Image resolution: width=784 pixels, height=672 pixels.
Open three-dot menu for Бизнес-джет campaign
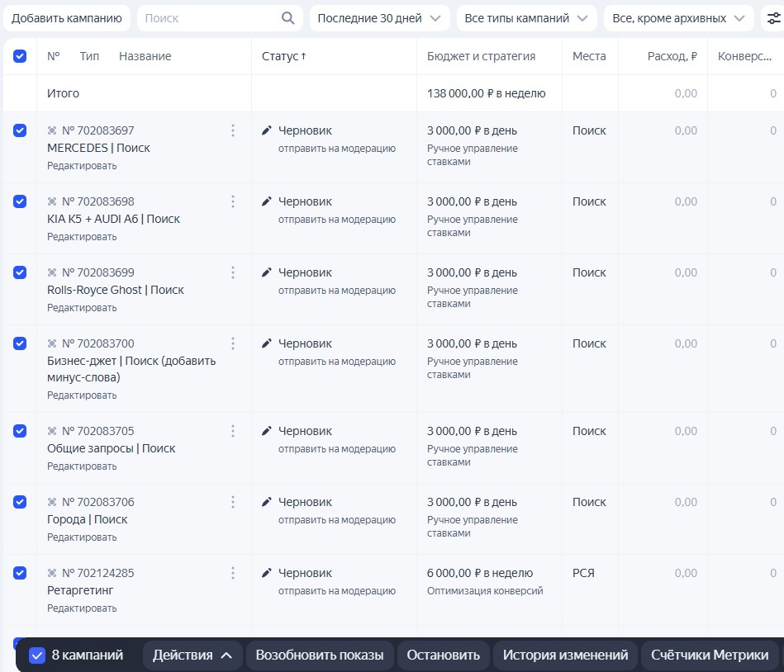[232, 343]
